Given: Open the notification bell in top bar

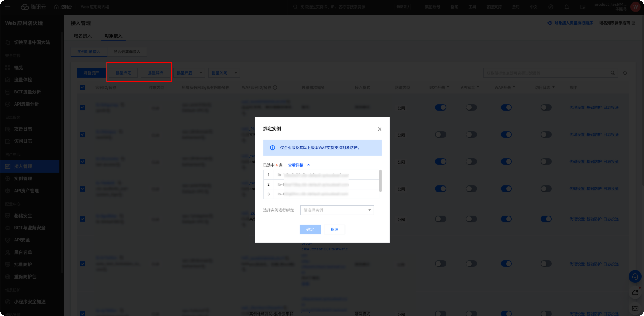Looking at the screenshot, I should 566,7.
